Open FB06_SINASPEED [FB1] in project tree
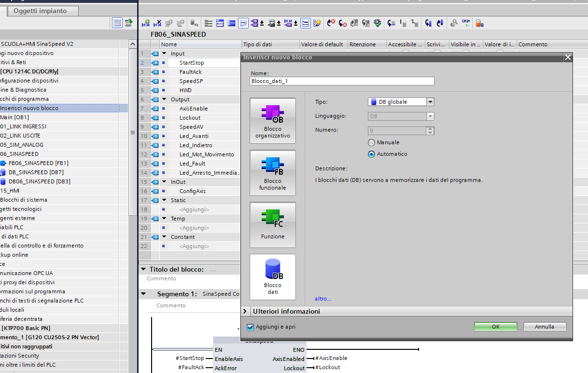 pyautogui.click(x=38, y=163)
